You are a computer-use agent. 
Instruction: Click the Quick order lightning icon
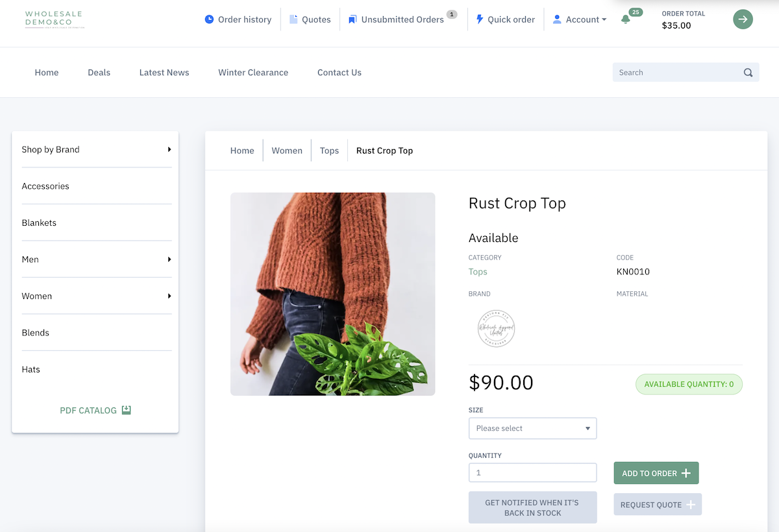[480, 19]
